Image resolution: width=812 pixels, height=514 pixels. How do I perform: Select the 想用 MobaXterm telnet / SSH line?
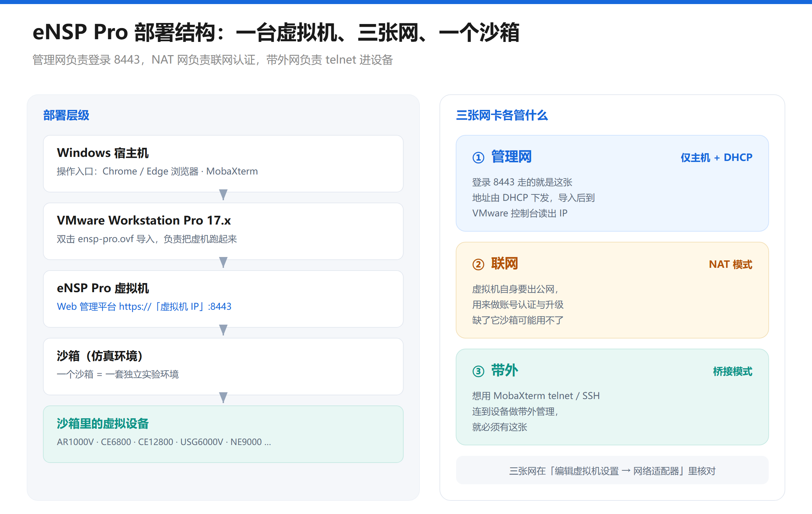click(536, 396)
